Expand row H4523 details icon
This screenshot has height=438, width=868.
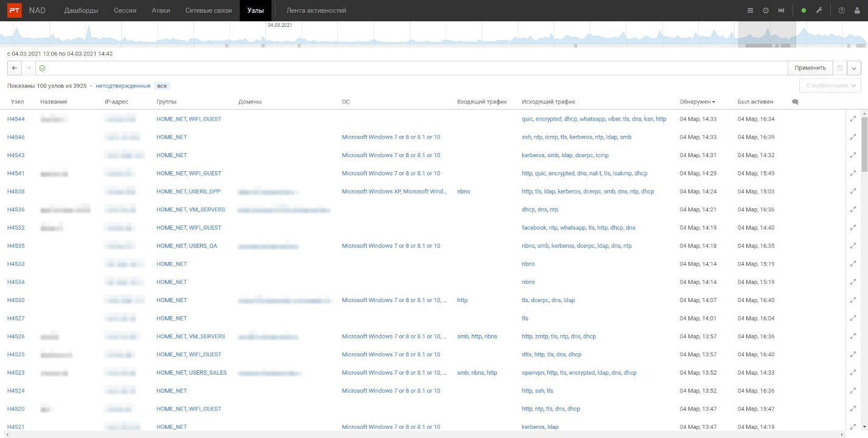tap(853, 373)
